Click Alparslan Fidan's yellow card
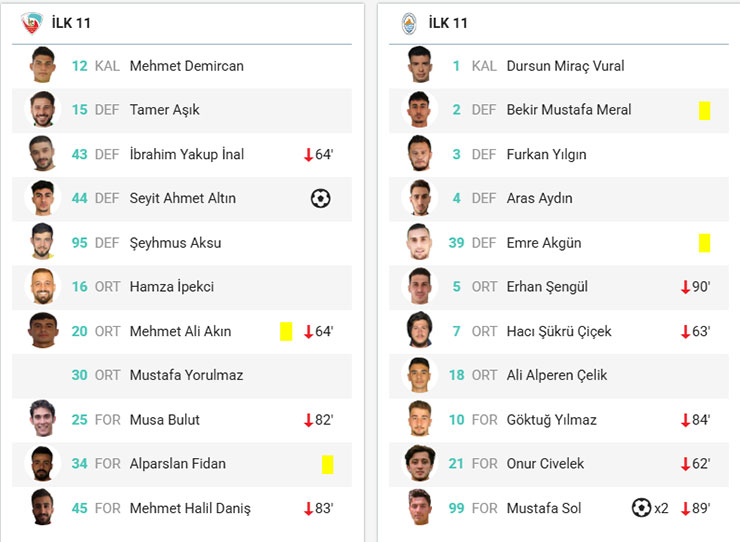 pos(327,464)
